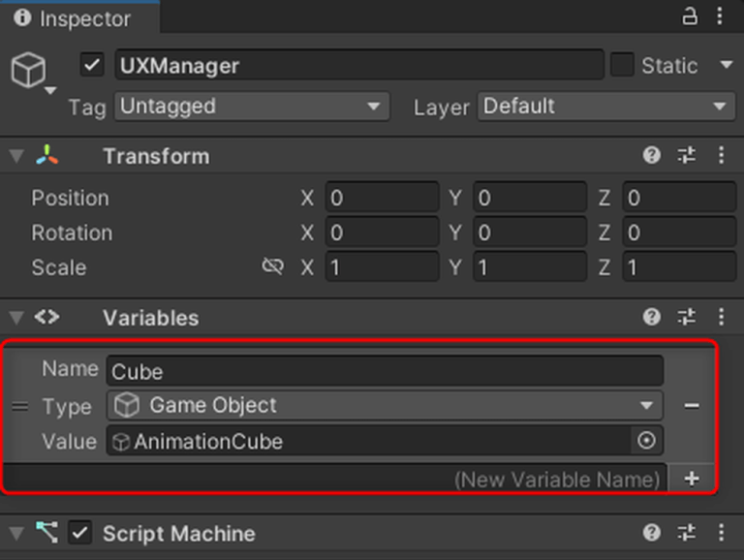The width and height of the screenshot is (744, 560).
Task: Open object picker for AnimationCube value
Action: (x=646, y=441)
